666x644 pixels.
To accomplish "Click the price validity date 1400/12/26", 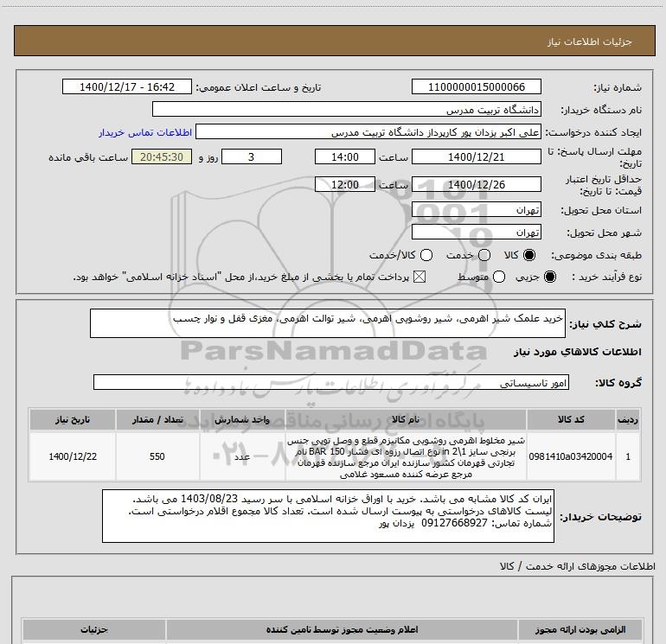I will [476, 184].
